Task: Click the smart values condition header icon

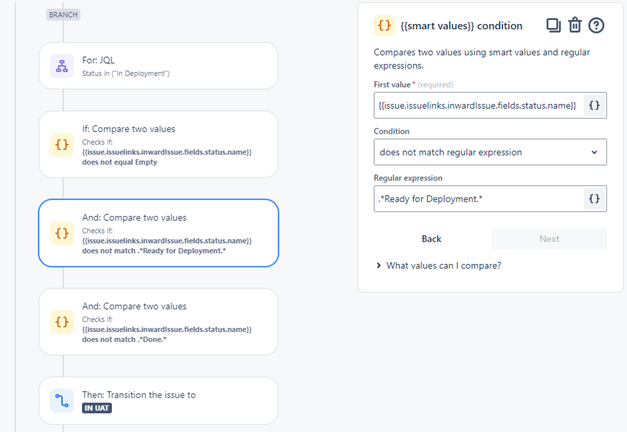Action: point(384,25)
